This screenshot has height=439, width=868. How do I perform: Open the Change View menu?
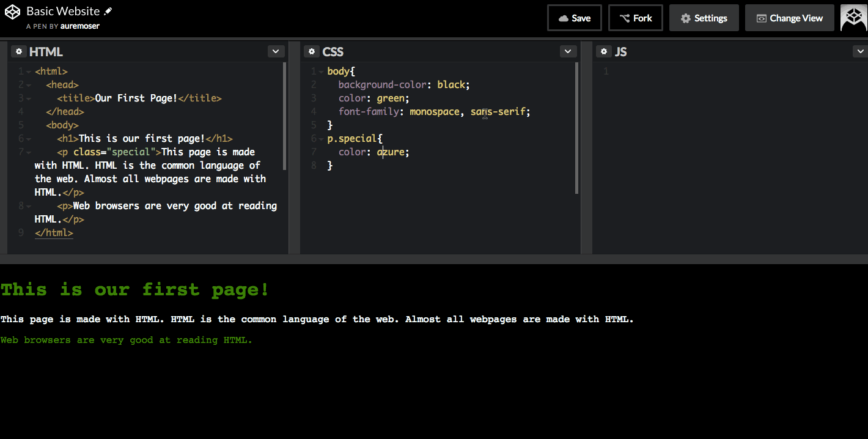click(789, 18)
